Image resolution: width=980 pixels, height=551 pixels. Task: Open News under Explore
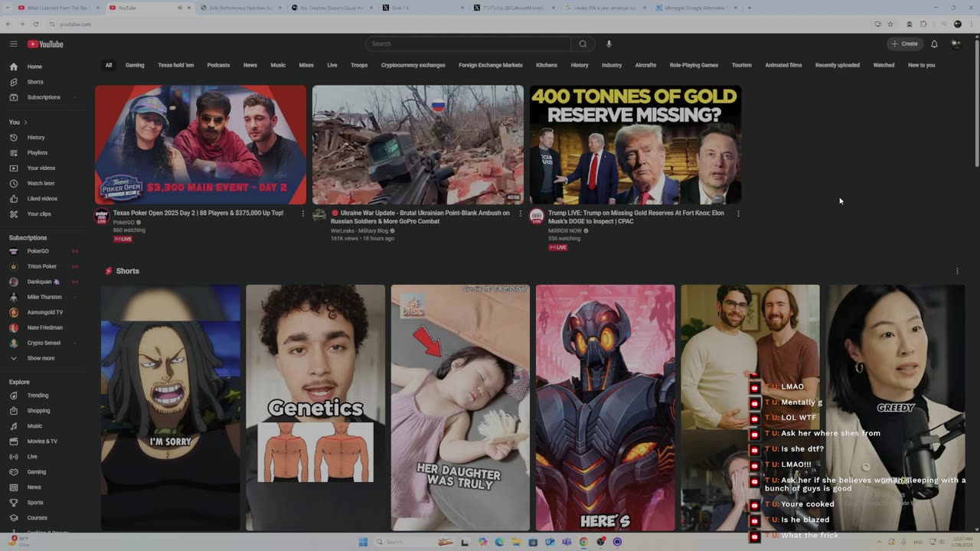pos(34,487)
